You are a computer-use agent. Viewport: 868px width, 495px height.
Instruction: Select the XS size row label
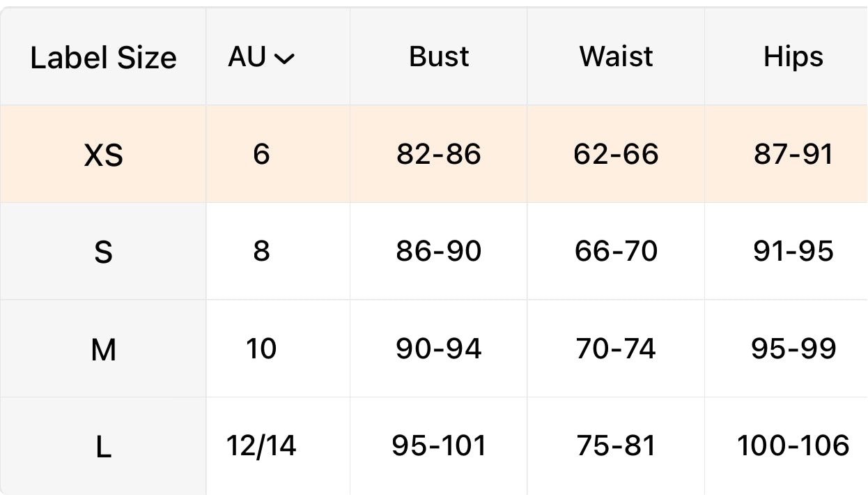click(x=103, y=155)
